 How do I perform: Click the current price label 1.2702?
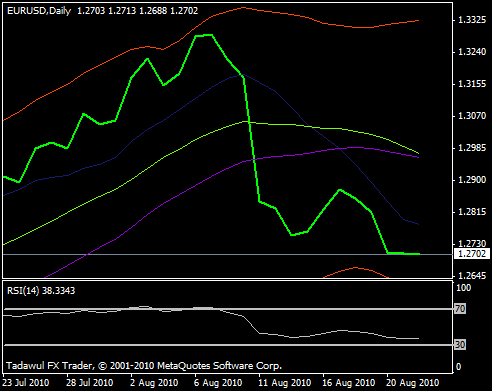pos(472,254)
